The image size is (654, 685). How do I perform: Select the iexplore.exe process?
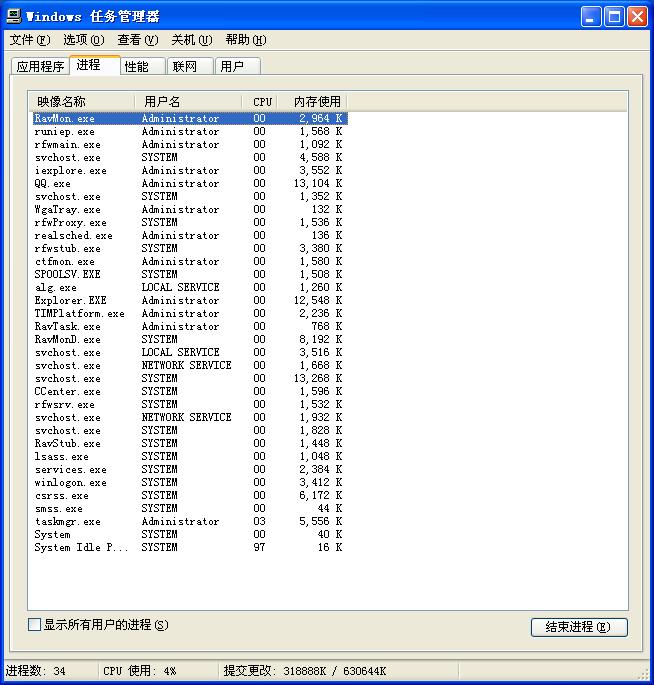coord(190,170)
